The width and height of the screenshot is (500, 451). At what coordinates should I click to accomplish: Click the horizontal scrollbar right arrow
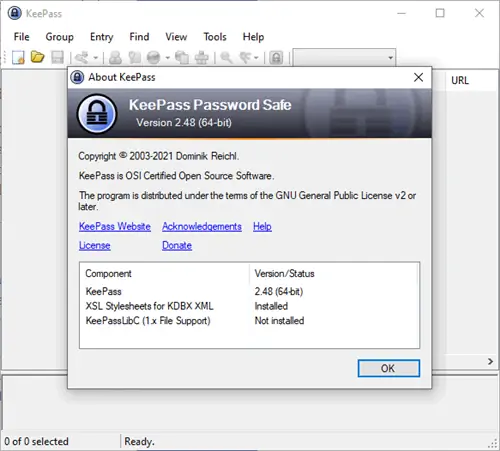pyautogui.click(x=490, y=361)
